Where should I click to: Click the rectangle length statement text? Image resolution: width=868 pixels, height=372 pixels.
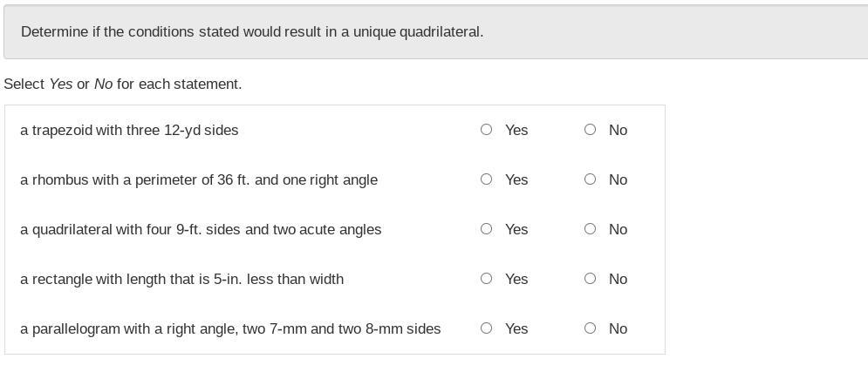click(181, 279)
